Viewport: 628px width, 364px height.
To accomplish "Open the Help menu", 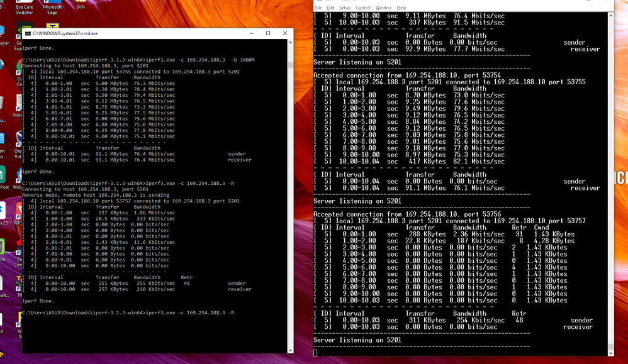I will 401,8.
